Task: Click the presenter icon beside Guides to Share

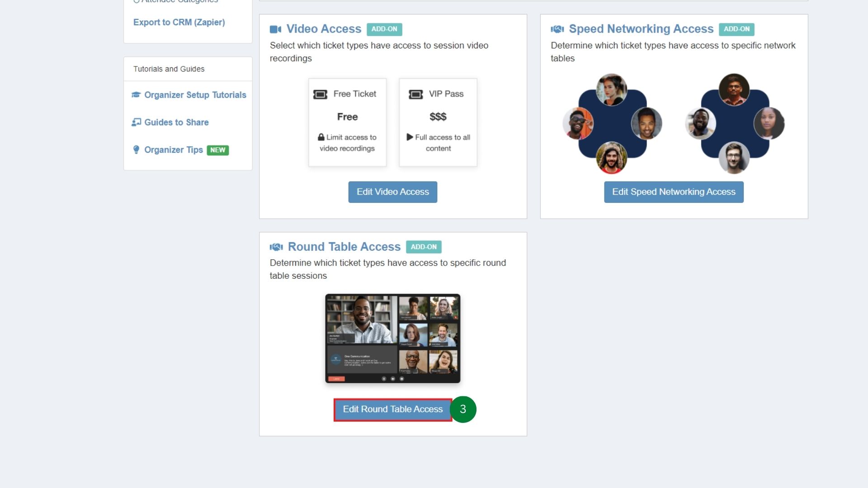Action: [136, 122]
